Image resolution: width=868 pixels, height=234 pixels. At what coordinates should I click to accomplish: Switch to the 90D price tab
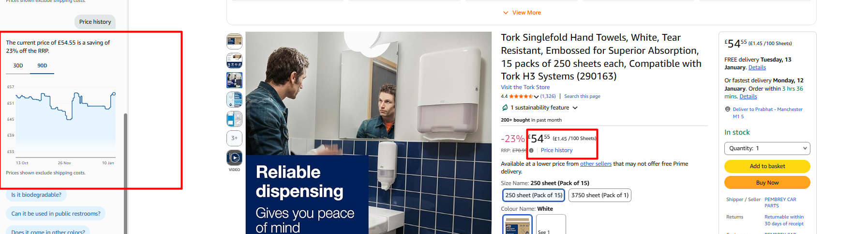point(42,65)
